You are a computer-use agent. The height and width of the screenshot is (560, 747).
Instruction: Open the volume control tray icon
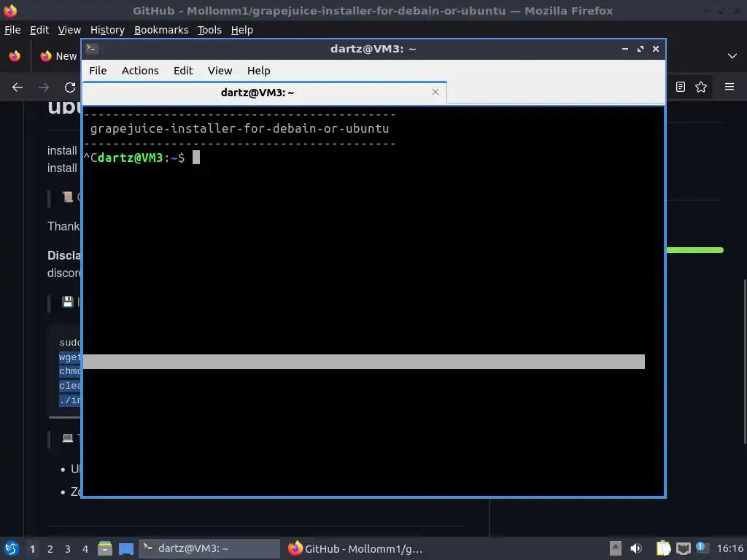(636, 548)
